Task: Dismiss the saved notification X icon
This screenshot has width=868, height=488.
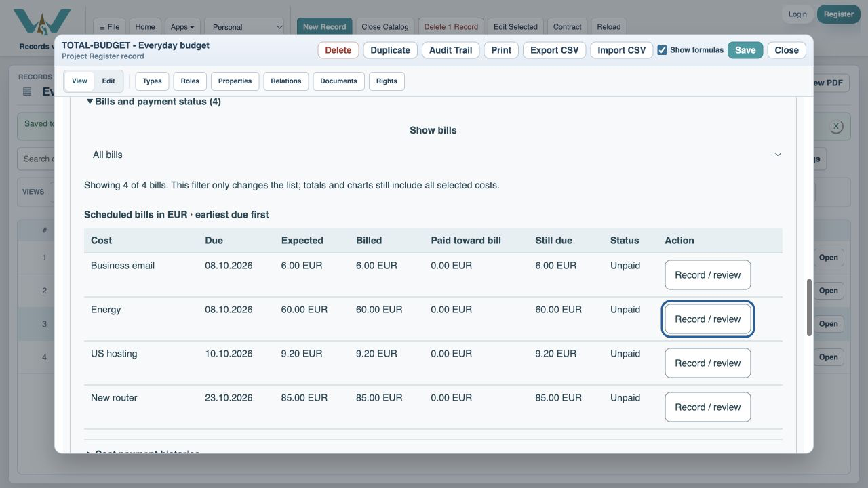Action: [x=836, y=126]
